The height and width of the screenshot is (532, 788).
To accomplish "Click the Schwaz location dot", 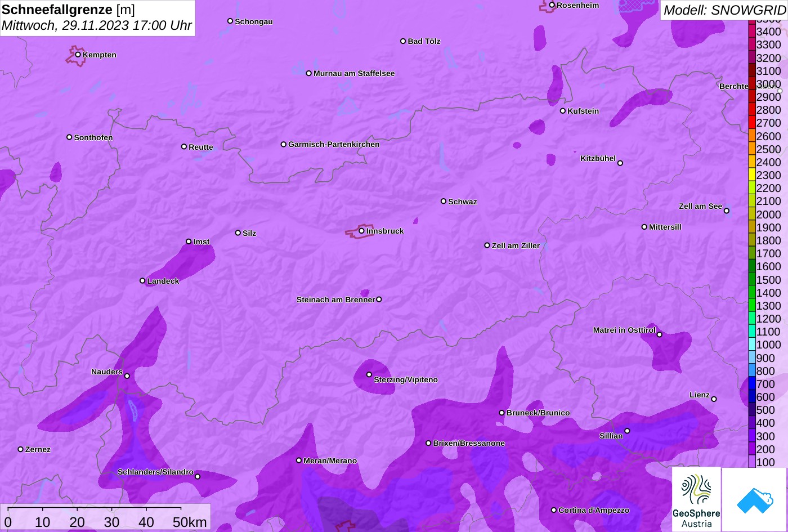I will click(x=443, y=201).
